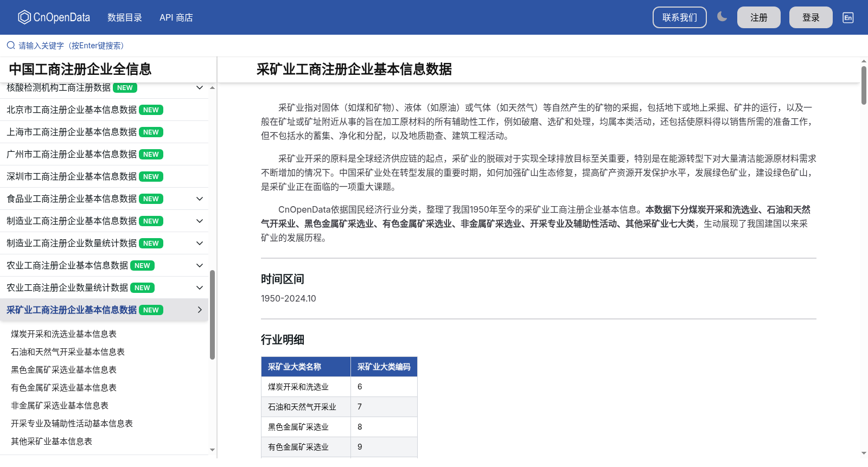Open 开采专业及辅助性活动基本信息表
Viewport: 868px width, 467px height.
click(72, 424)
